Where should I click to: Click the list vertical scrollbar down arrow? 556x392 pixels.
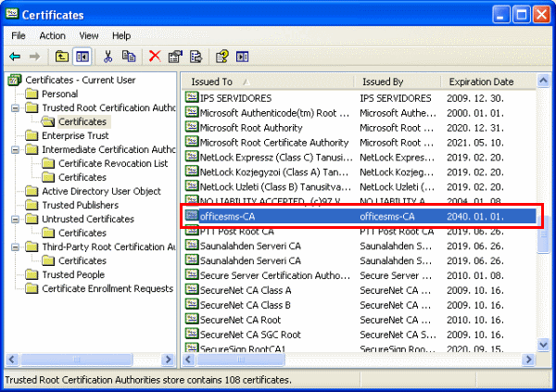[543, 344]
